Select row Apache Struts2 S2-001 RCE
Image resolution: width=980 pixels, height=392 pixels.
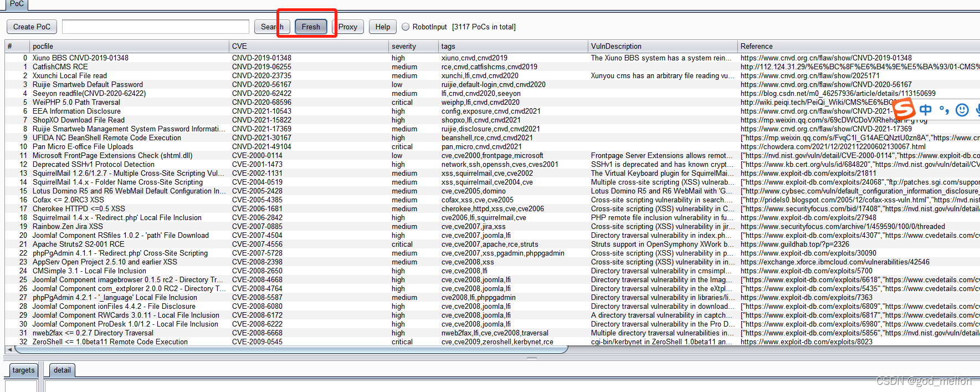click(492, 244)
